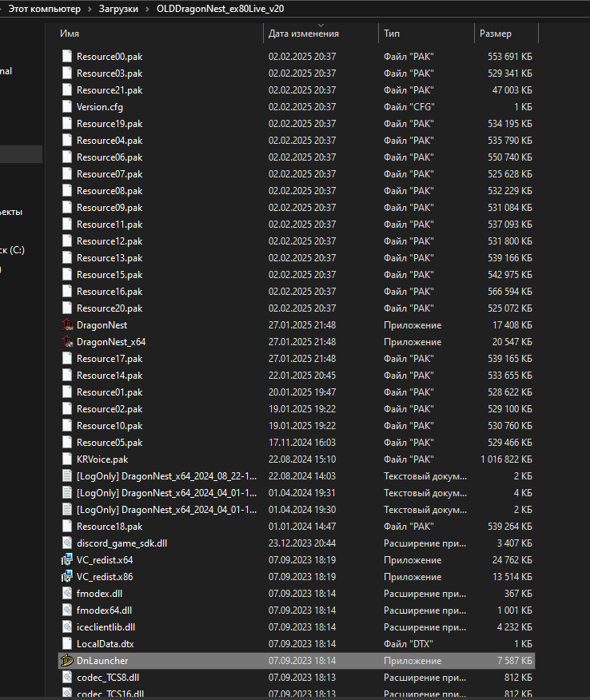Image resolution: width=590 pixels, height=700 pixels.
Task: Click the LocalData.dtx file icon
Action: pos(67,644)
